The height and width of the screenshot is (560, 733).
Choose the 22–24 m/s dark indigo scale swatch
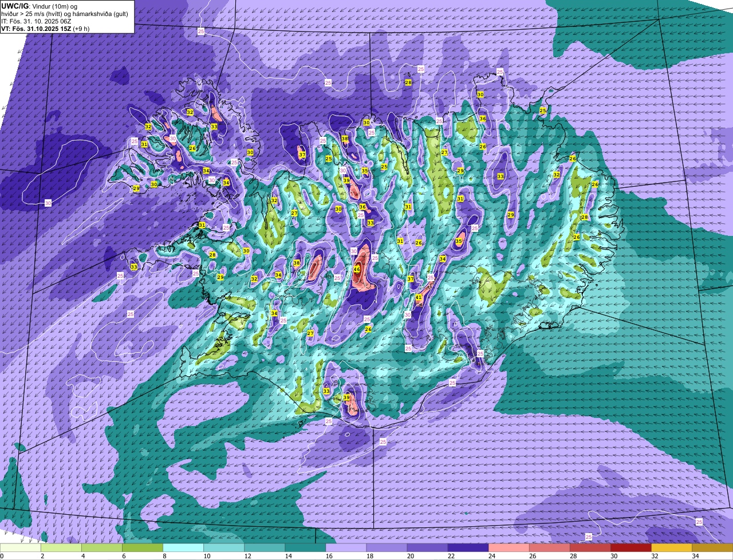click(468, 548)
